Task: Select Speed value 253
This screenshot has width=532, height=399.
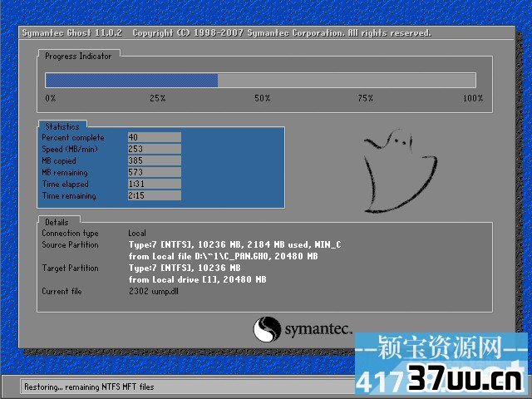Action: [155, 149]
